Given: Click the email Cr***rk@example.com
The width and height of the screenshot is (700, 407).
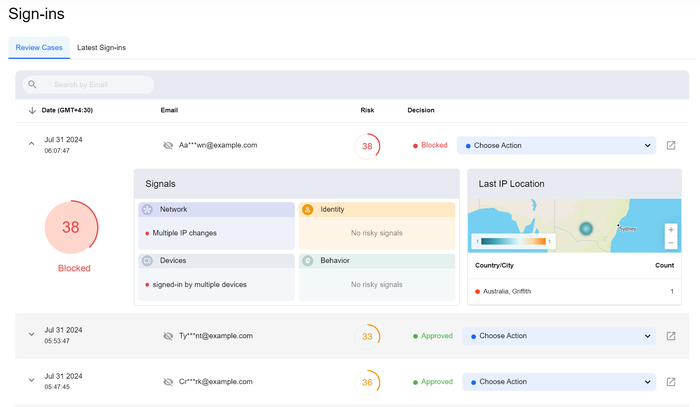Looking at the screenshot, I should 216,382.
